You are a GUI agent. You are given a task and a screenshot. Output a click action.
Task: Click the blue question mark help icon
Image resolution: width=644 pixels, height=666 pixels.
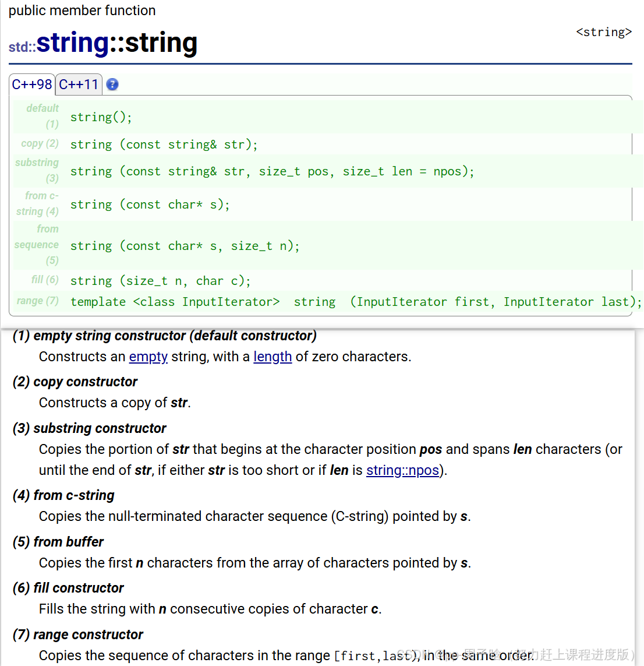tap(112, 84)
